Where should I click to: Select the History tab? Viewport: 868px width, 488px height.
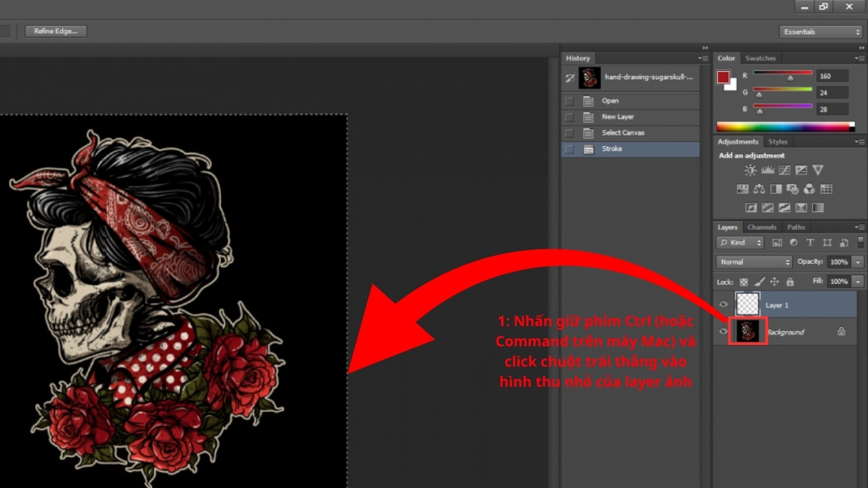pos(578,59)
